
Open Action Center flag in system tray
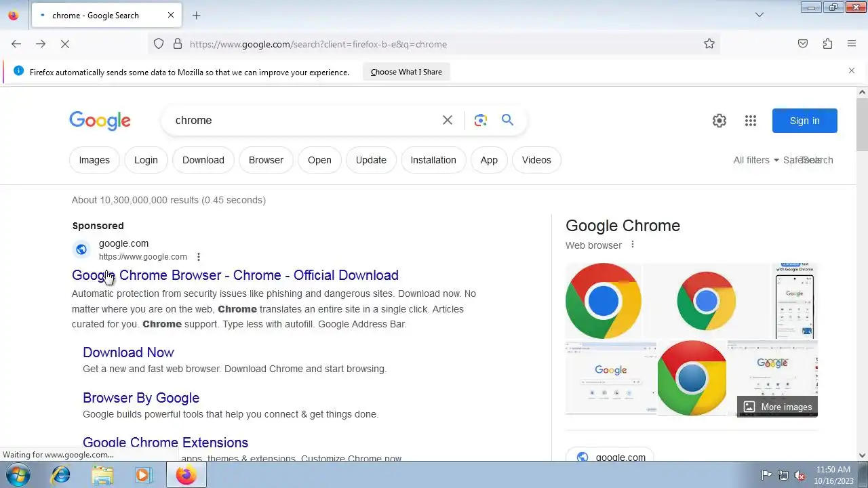766,475
